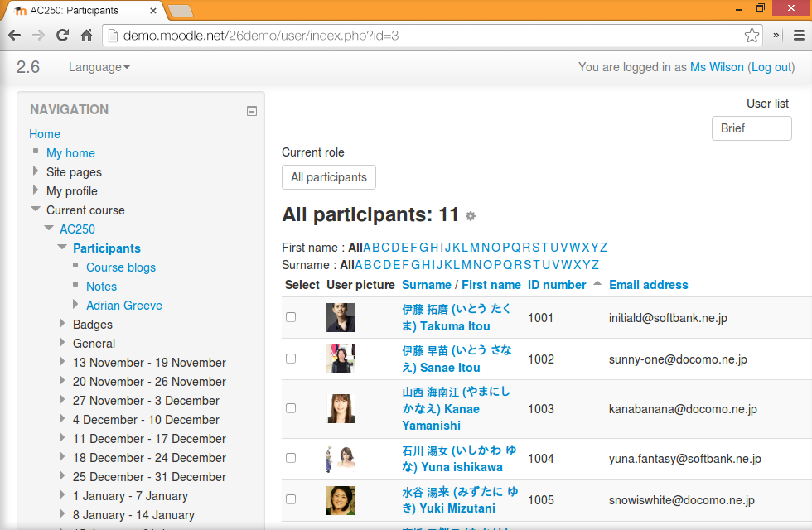
Task: Expand the Badges tree item
Action: click(x=62, y=325)
